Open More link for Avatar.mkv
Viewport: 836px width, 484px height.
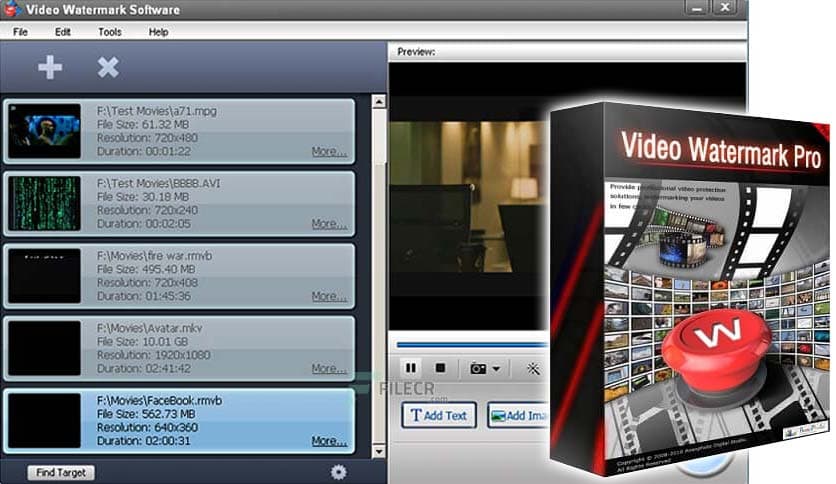(329, 369)
